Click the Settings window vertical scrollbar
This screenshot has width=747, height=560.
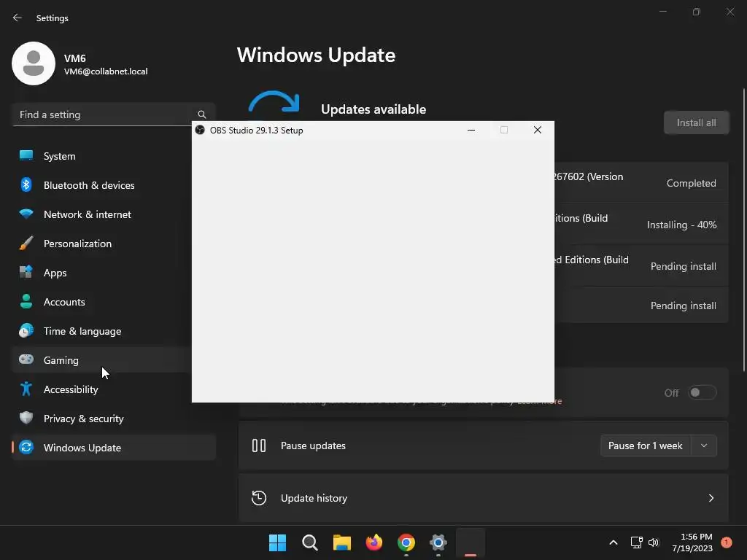[743, 230]
